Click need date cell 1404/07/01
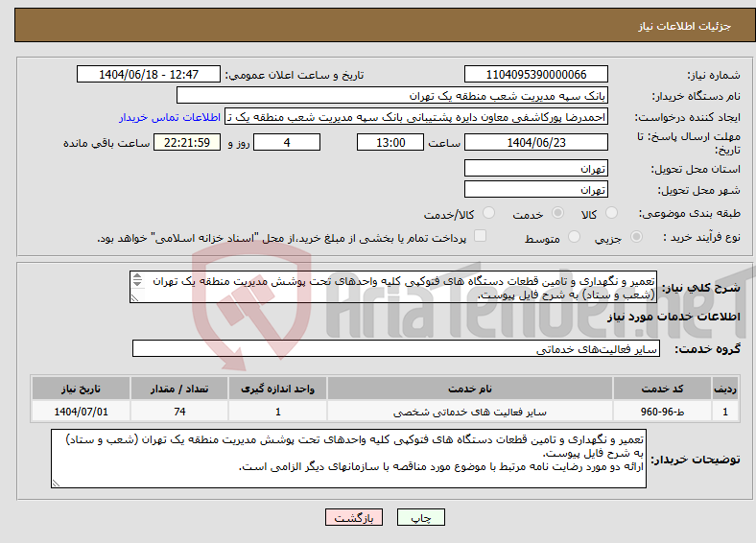756x543 pixels. point(81,412)
